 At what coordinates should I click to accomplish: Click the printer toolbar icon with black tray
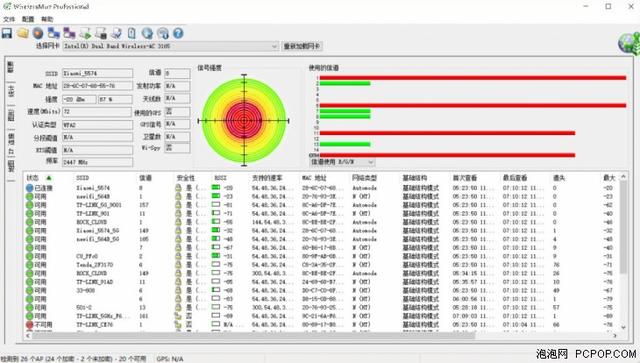[x=100, y=33]
